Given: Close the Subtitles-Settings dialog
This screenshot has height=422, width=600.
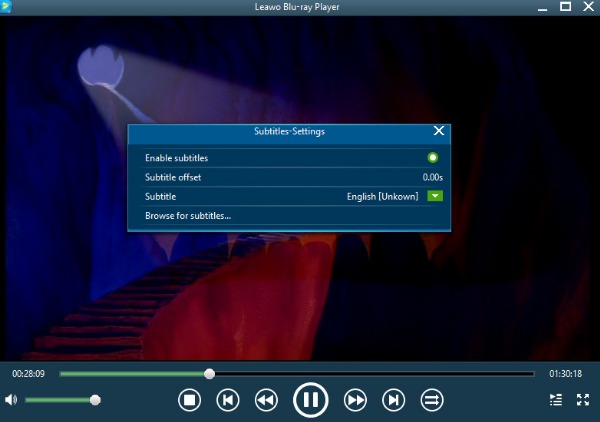Looking at the screenshot, I should (439, 131).
